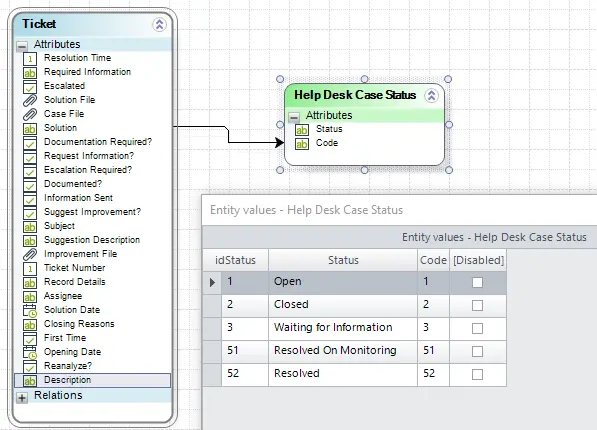The height and width of the screenshot is (430, 597).
Task: Click the 'Waiting for Information' status cell
Action: click(343, 329)
